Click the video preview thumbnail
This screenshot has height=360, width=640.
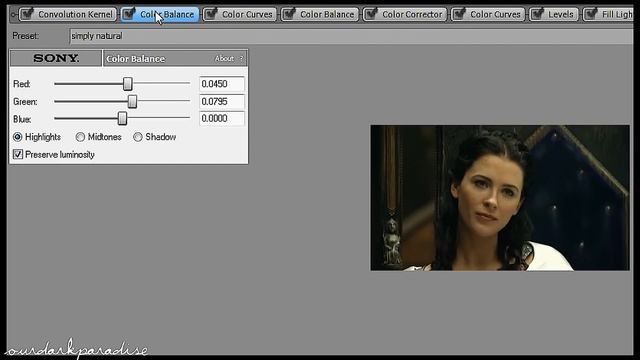pos(500,198)
